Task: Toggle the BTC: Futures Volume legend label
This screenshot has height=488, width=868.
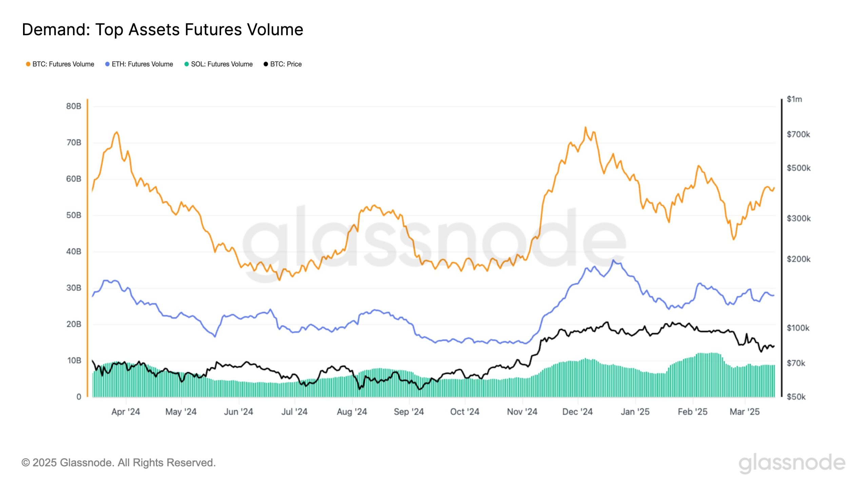Action: tap(63, 64)
